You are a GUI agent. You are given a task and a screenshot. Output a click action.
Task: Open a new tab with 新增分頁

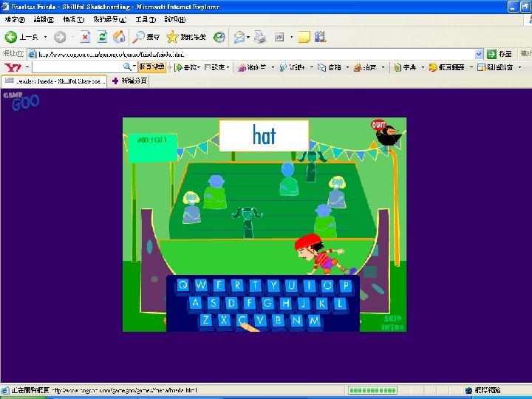point(130,81)
